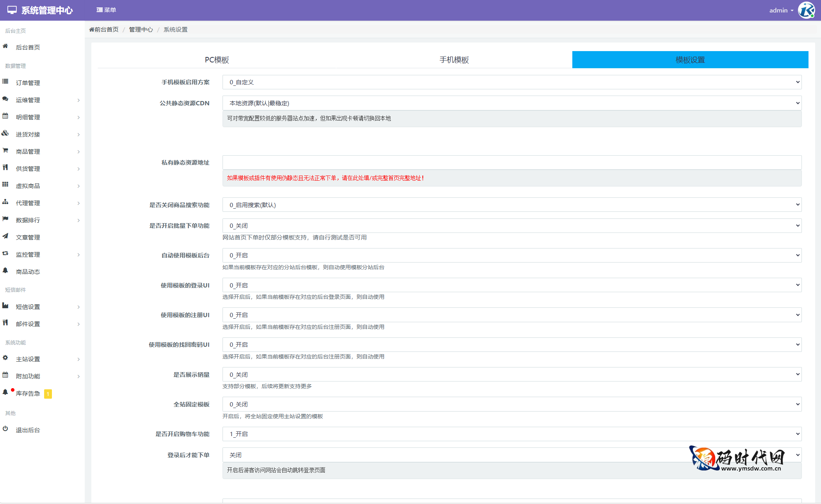821x504 pixels.
Task: Click the paper plane icon beside 文章管理
Action: [x=5, y=236]
